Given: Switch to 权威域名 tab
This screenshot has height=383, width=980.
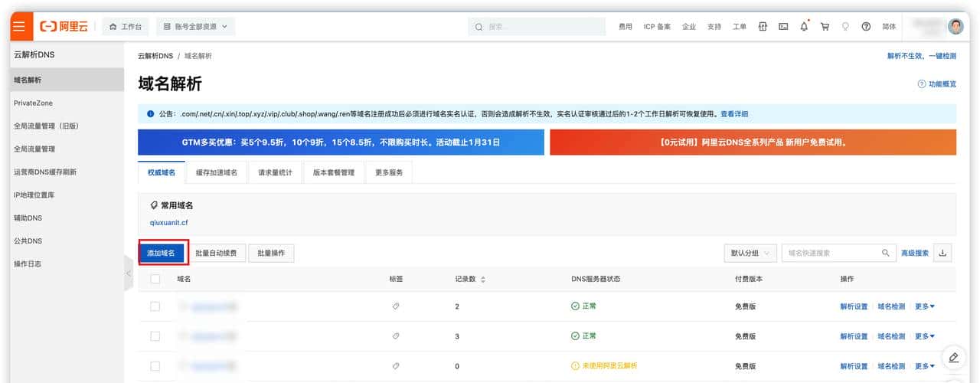Looking at the screenshot, I should [162, 172].
